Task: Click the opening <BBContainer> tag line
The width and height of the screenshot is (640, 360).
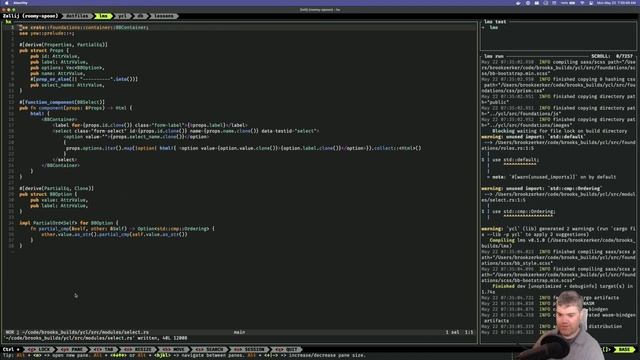Action: click(60, 120)
